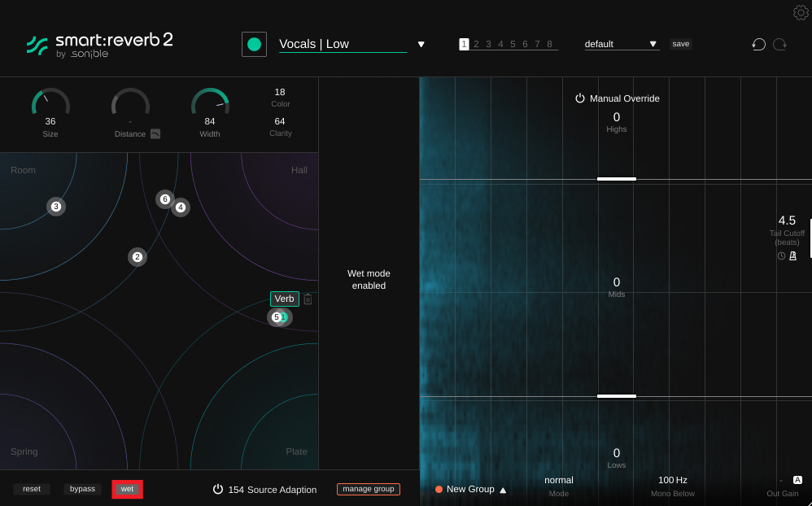Toggle Source Adaption power button

pyautogui.click(x=218, y=489)
